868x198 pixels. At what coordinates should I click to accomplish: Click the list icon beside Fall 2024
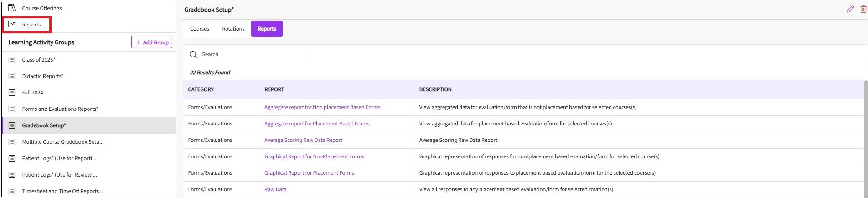pyautogui.click(x=12, y=93)
